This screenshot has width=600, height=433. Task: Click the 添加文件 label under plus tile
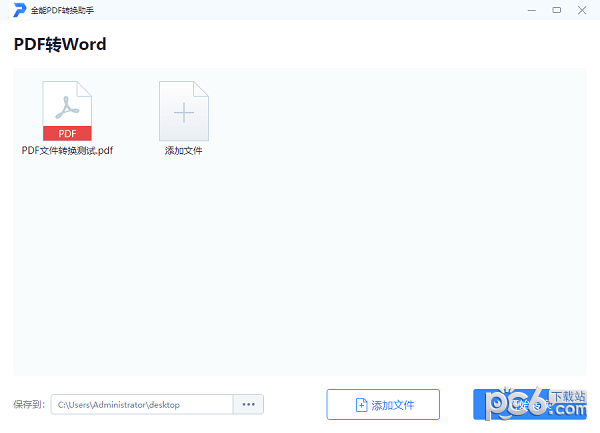tap(184, 151)
